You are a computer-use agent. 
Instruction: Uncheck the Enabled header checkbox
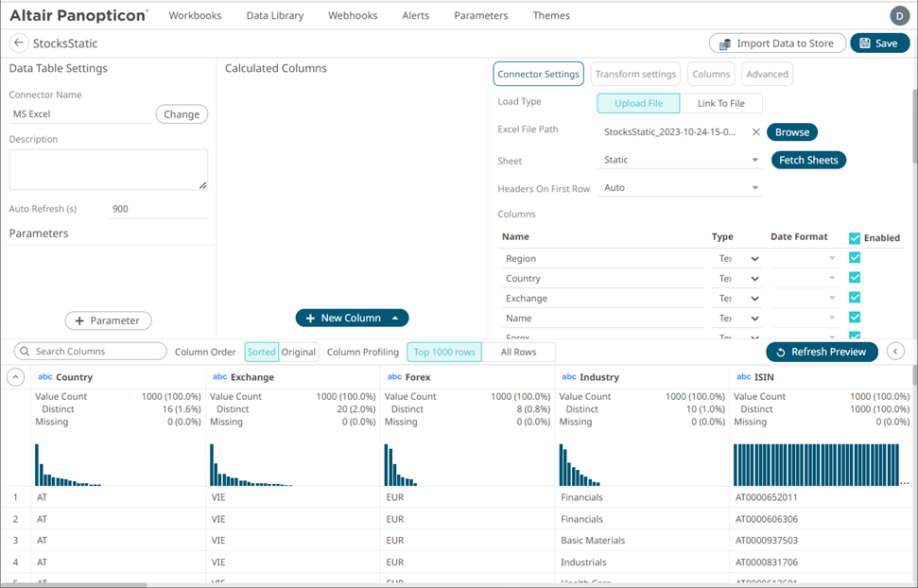coord(855,238)
